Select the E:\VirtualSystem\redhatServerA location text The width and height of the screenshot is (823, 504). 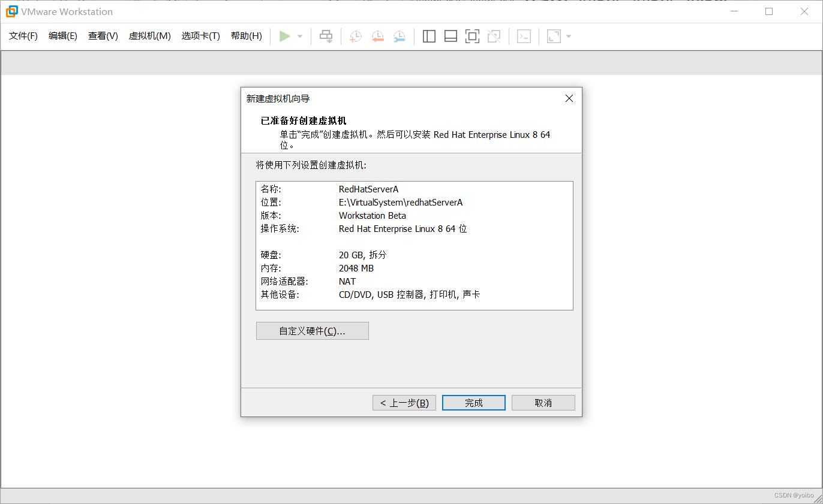pos(401,203)
